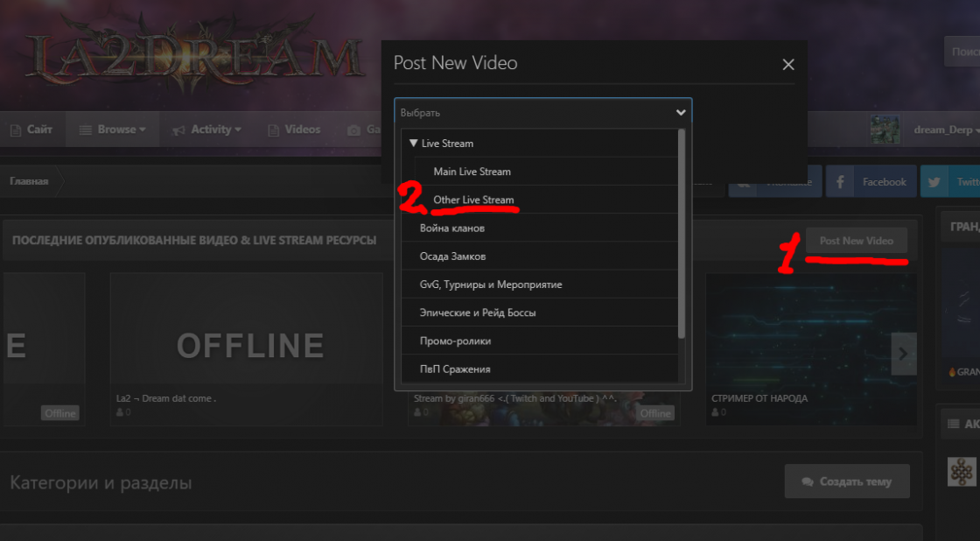Click the dream_Derp user avatar
Image resolution: width=980 pixels, height=541 pixels.
coord(885,130)
